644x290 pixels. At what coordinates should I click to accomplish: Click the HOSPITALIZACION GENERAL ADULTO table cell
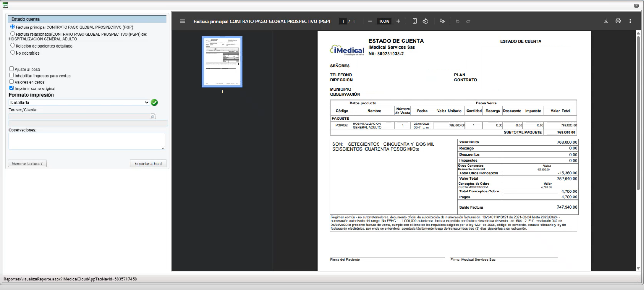coord(374,125)
